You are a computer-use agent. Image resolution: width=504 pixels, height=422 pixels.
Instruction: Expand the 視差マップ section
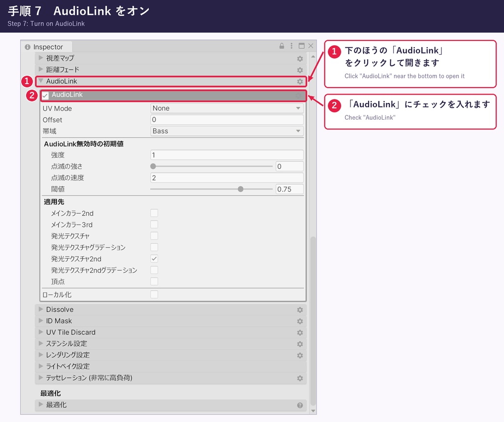point(41,58)
